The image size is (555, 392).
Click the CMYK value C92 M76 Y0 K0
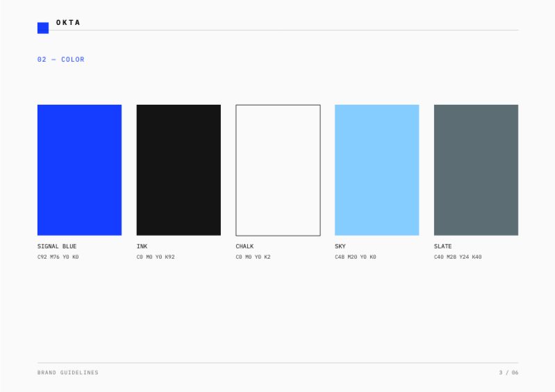(x=58, y=257)
